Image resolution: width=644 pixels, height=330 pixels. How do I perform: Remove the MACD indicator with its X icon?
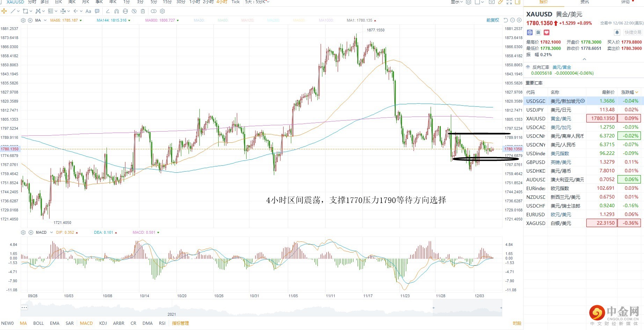31,232
